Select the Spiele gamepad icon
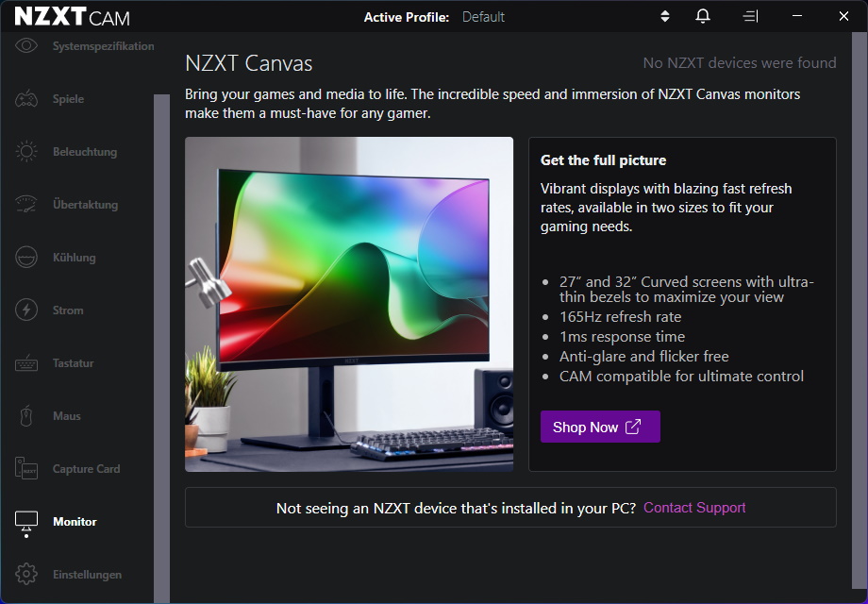The height and width of the screenshot is (604, 868). coord(27,98)
